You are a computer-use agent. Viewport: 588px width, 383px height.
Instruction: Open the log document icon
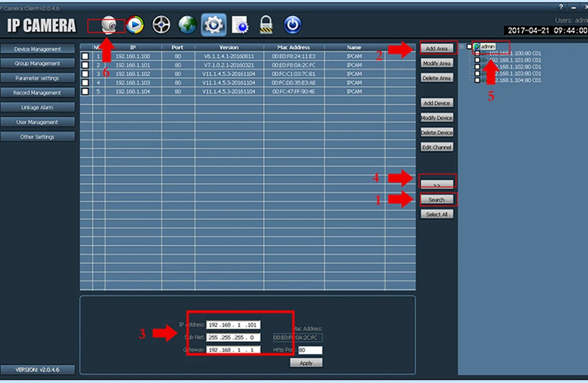click(240, 25)
